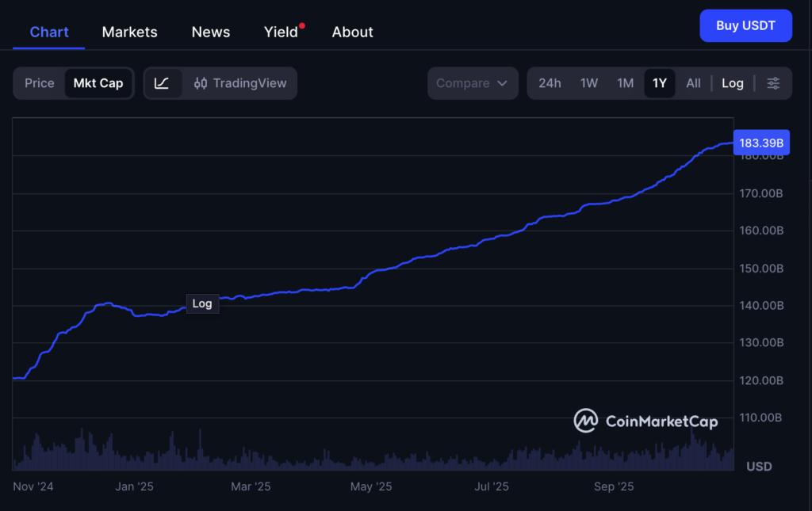Image resolution: width=812 pixels, height=511 pixels.
Task: Switch to the Markets tab
Action: [x=129, y=32]
